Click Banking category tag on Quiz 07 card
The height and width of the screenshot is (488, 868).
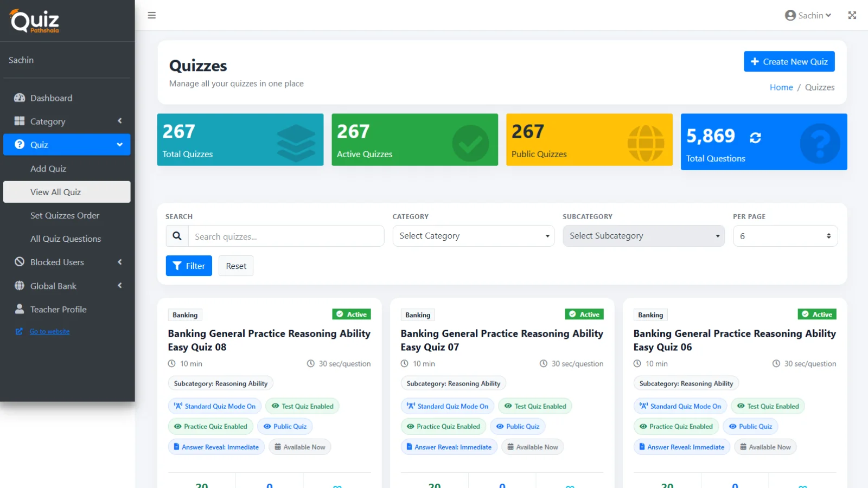(x=418, y=314)
